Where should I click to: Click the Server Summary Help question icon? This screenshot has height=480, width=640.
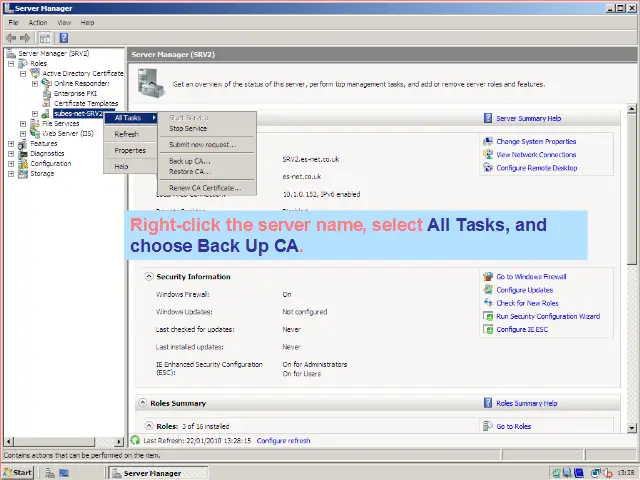[x=488, y=118]
